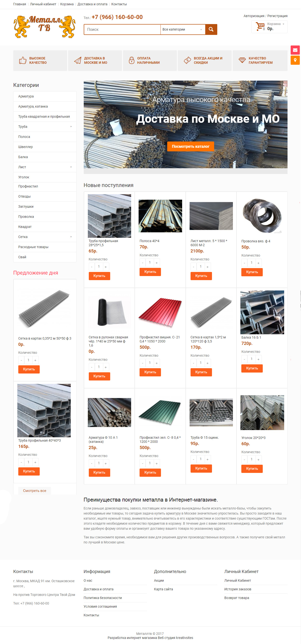Open Доставка и оплата in top menu
The height and width of the screenshot is (644, 301).
(x=92, y=4)
